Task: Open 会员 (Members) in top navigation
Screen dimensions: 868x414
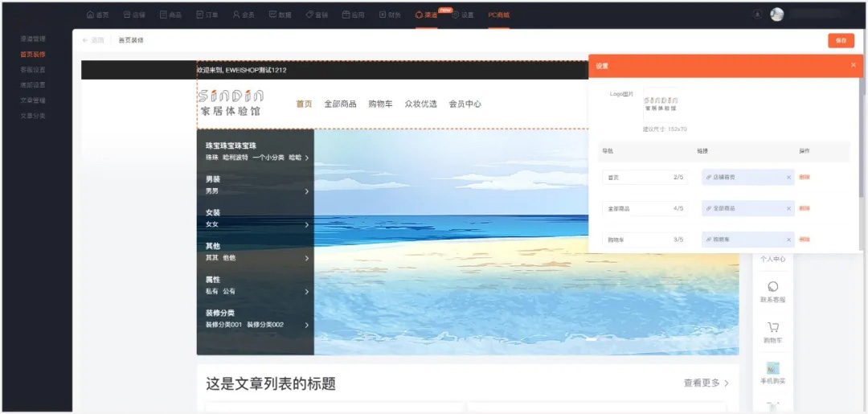Action: 243,14
